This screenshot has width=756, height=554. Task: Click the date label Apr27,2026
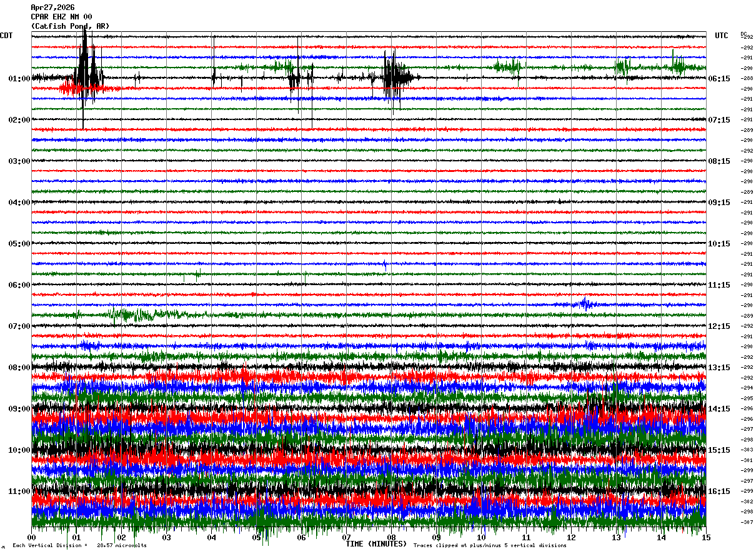pos(52,8)
